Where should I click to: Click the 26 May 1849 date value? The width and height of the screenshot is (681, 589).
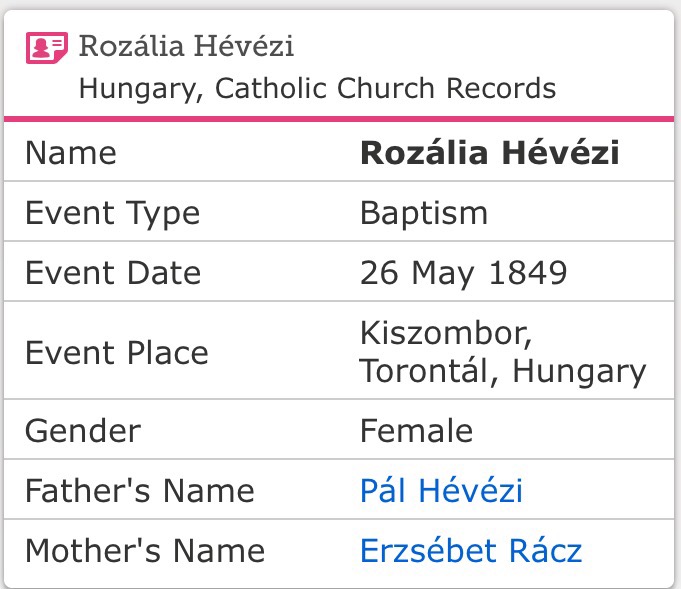tap(464, 273)
